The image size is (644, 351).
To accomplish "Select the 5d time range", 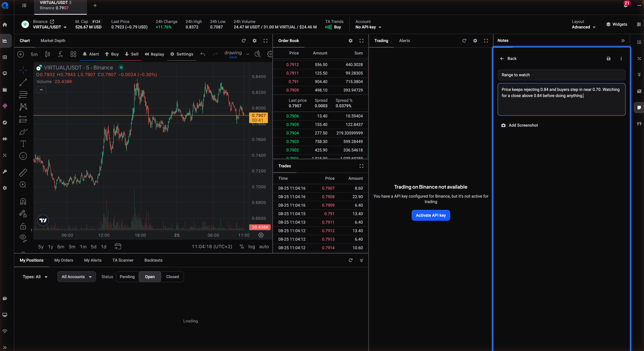I will [x=93, y=246].
